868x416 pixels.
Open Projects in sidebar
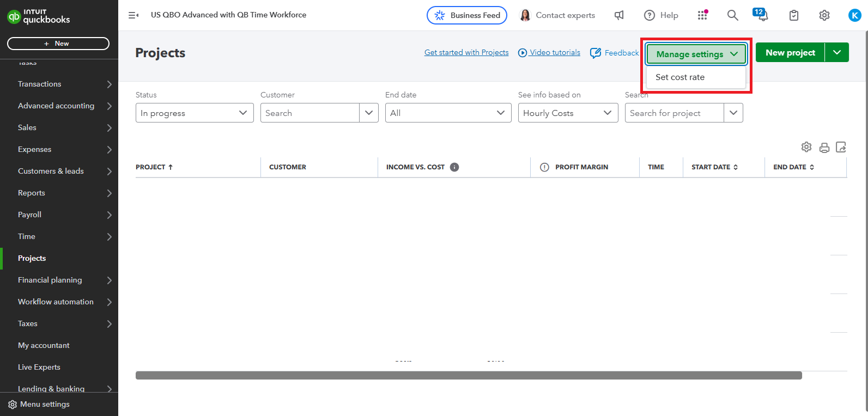(x=59, y=258)
